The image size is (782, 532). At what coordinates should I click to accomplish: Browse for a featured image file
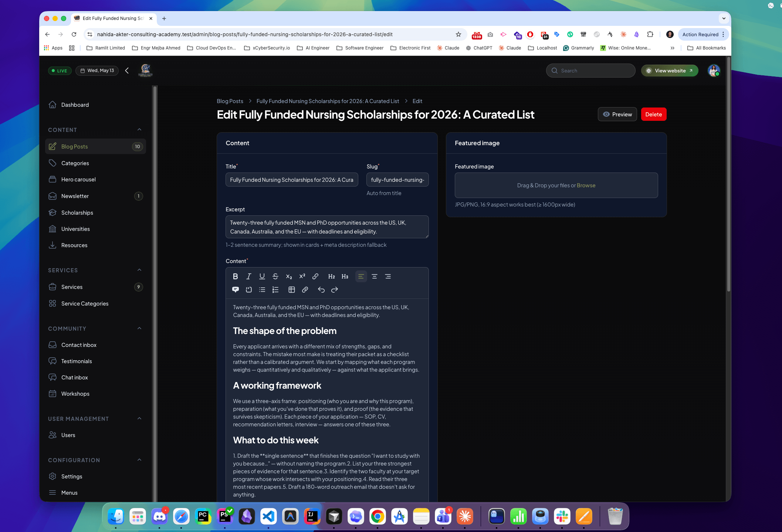(586, 185)
